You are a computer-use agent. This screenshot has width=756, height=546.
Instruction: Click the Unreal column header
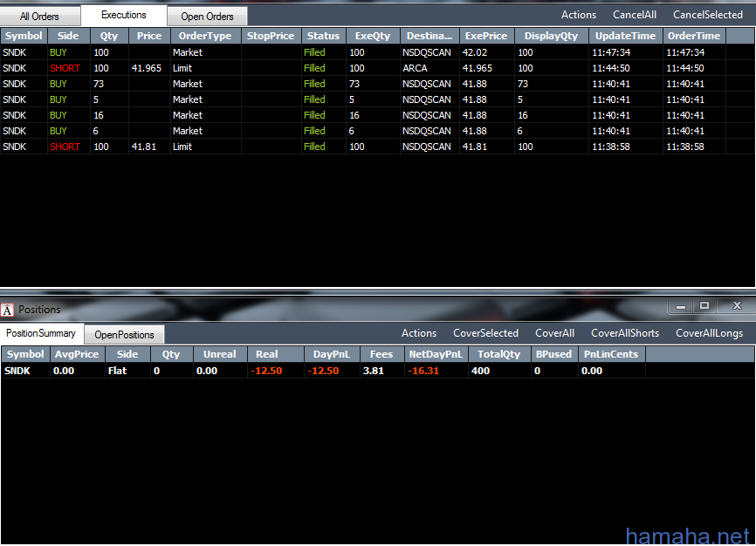[219, 354]
